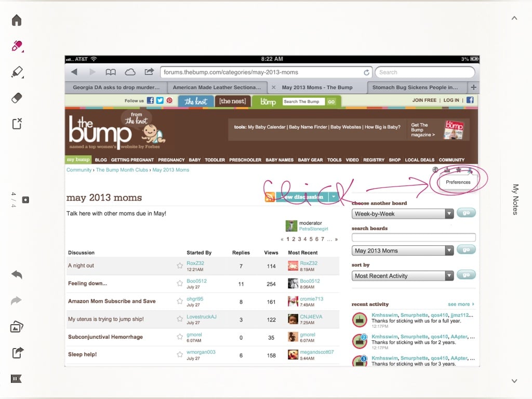The width and height of the screenshot is (532, 399).
Task: Star 'My uterus is trying to jump ship!'
Action: click(180, 319)
